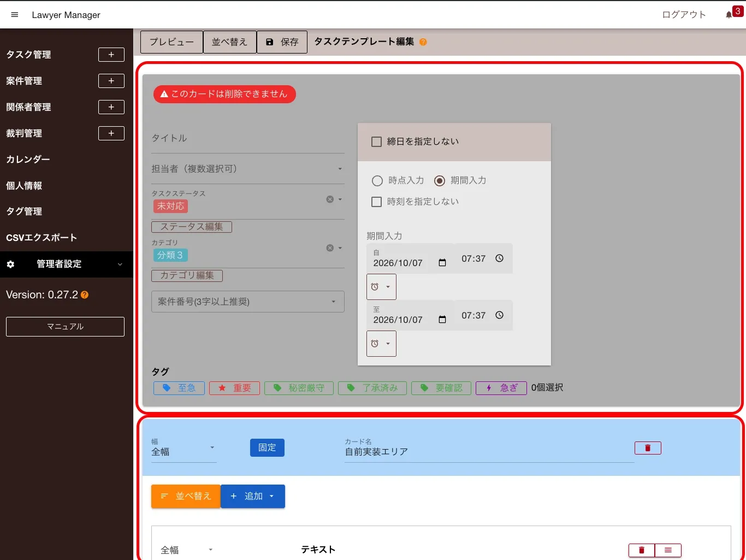The height and width of the screenshot is (560, 746).
Task: Click the help icon next to Version 0.27.2
Action: coord(85,295)
